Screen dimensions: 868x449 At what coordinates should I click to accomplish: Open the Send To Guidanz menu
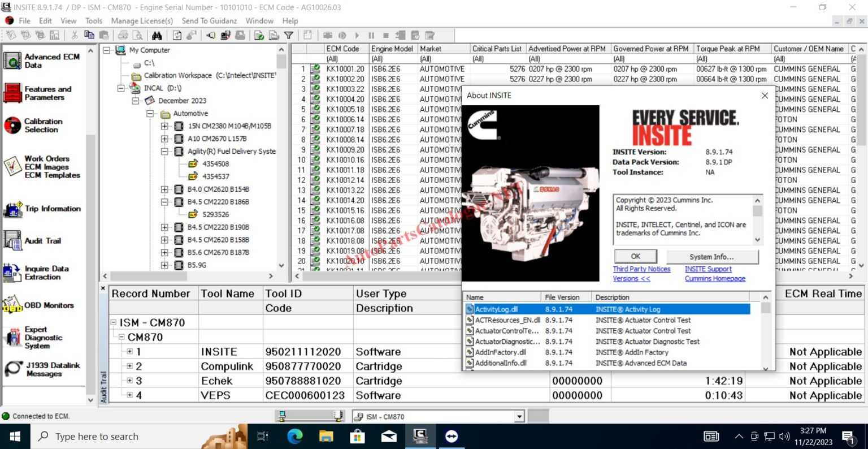(x=209, y=20)
